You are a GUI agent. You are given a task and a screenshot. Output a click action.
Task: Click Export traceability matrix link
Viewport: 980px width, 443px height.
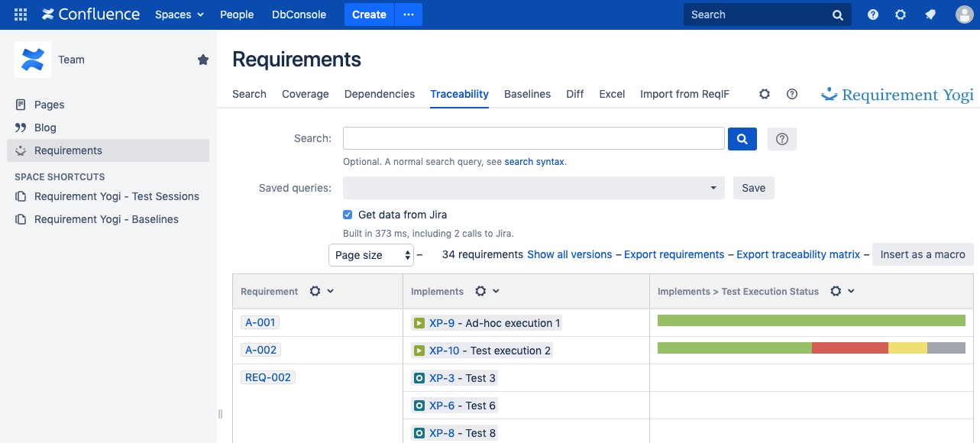(x=797, y=254)
